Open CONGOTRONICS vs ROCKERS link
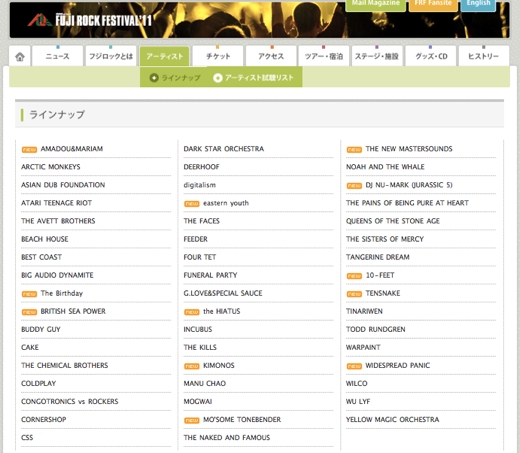Image resolution: width=520 pixels, height=453 pixels. pos(70,401)
